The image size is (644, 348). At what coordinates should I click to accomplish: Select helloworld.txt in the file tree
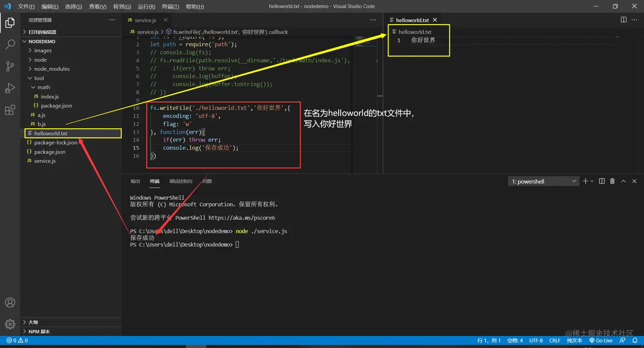(x=72, y=134)
